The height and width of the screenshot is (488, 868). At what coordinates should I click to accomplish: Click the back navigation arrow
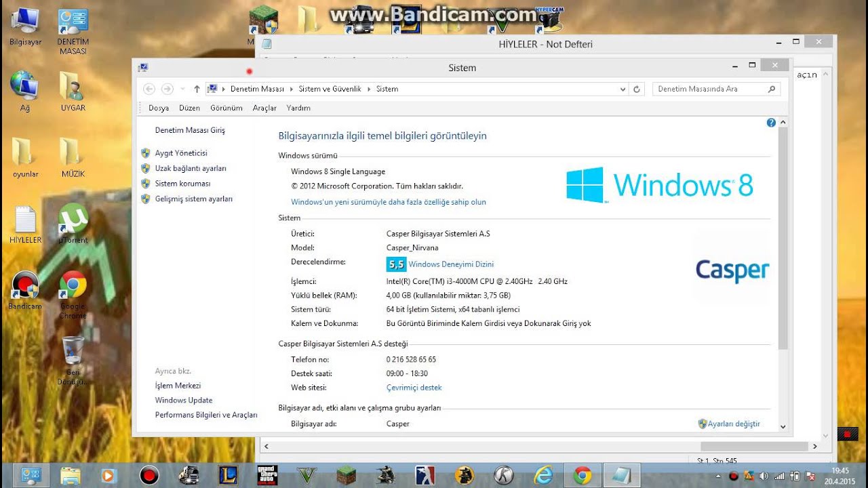(149, 89)
